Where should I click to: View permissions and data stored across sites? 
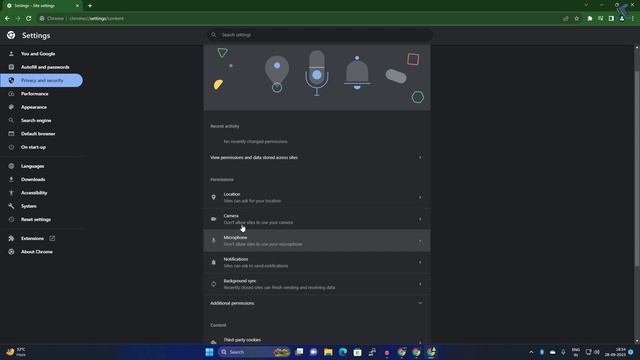[317, 157]
